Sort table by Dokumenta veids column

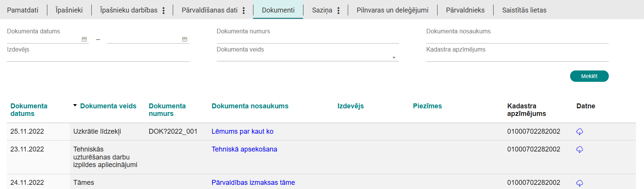point(108,106)
